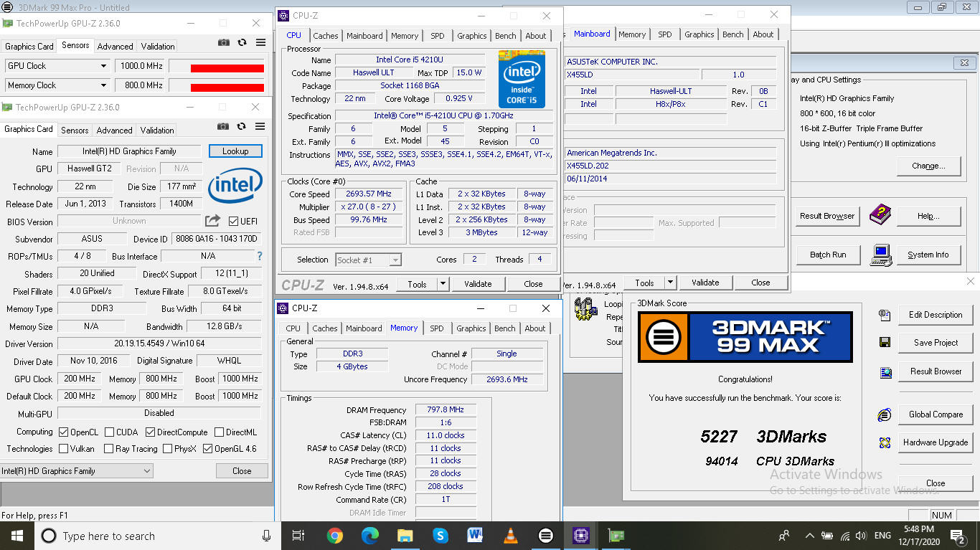Viewport: 980px width, 550px height.
Task: Click the Intel logo in the GPU-Z window
Action: (x=235, y=185)
